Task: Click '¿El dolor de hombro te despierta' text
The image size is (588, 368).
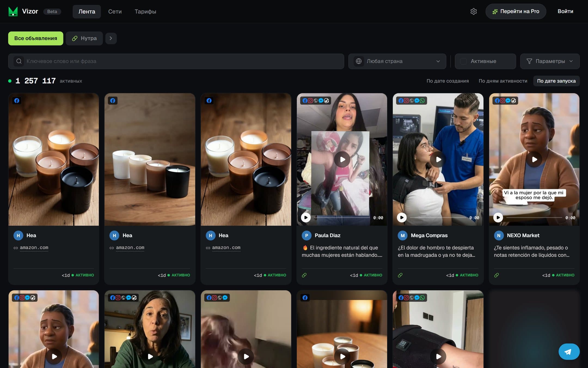Action: 436,248
